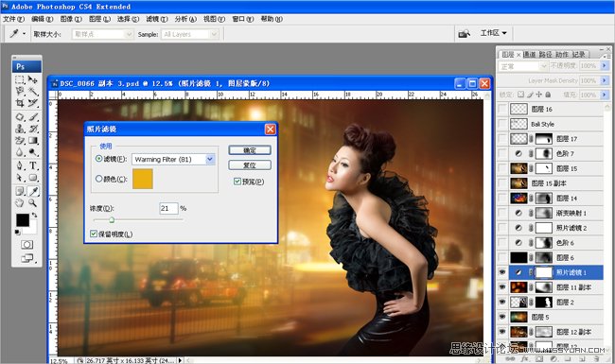Viewport: 615px width, 364px height.
Task: Select the Pen tool
Action: (20, 165)
